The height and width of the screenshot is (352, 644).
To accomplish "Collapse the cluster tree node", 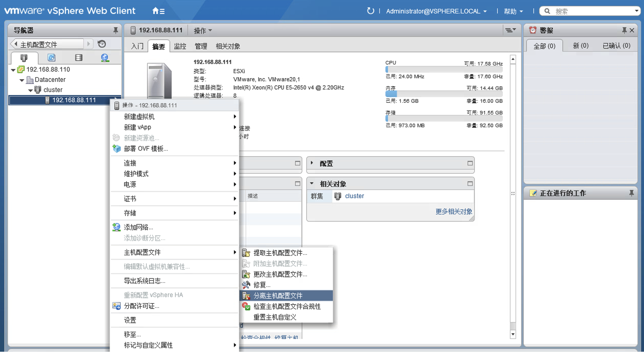I will pyautogui.click(x=30, y=90).
